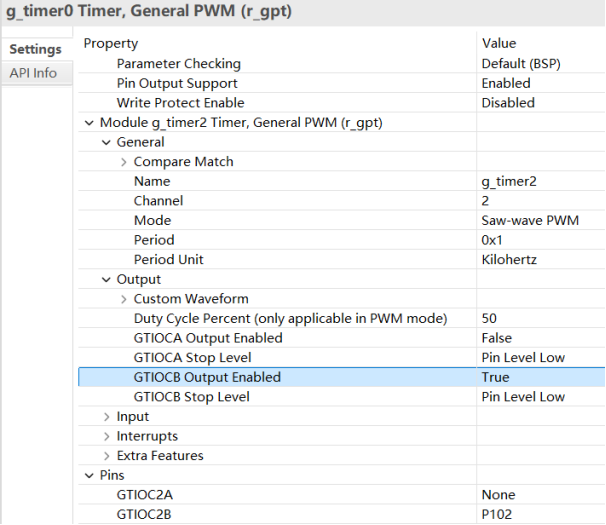Select the GTIOCB Stop Level property
606x525 pixels.
pos(191,397)
